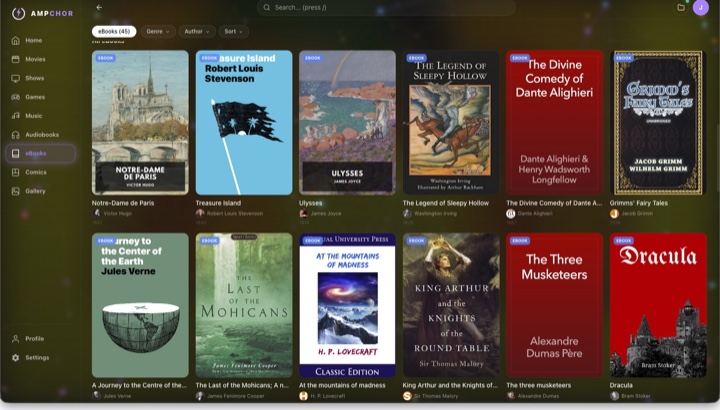The height and width of the screenshot is (410, 720).
Task: Click author James Joyce
Action: tap(326, 213)
